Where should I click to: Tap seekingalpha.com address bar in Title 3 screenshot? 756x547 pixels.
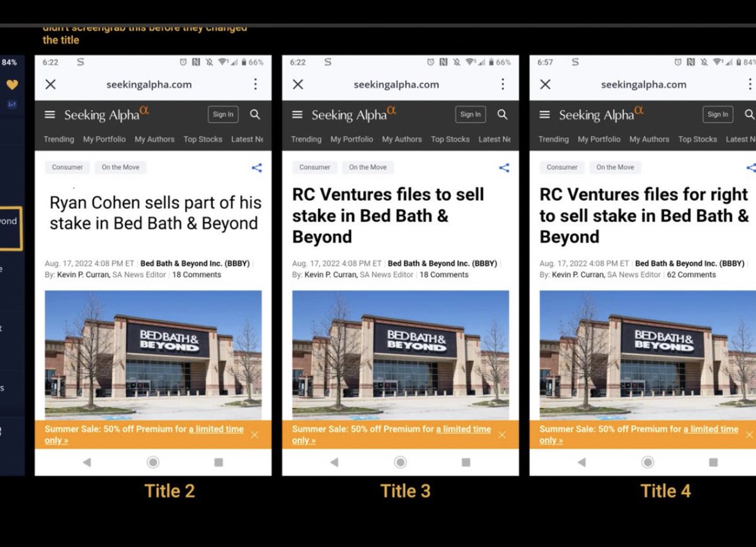click(396, 84)
